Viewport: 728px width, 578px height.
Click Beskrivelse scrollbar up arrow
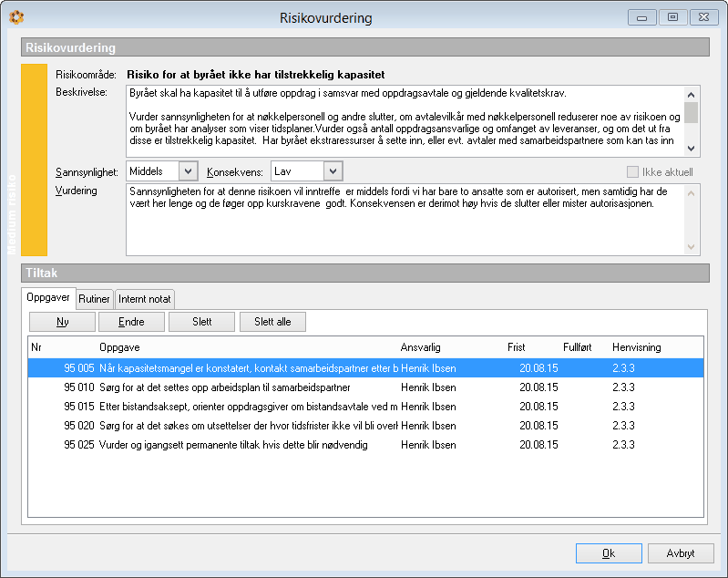(x=692, y=95)
